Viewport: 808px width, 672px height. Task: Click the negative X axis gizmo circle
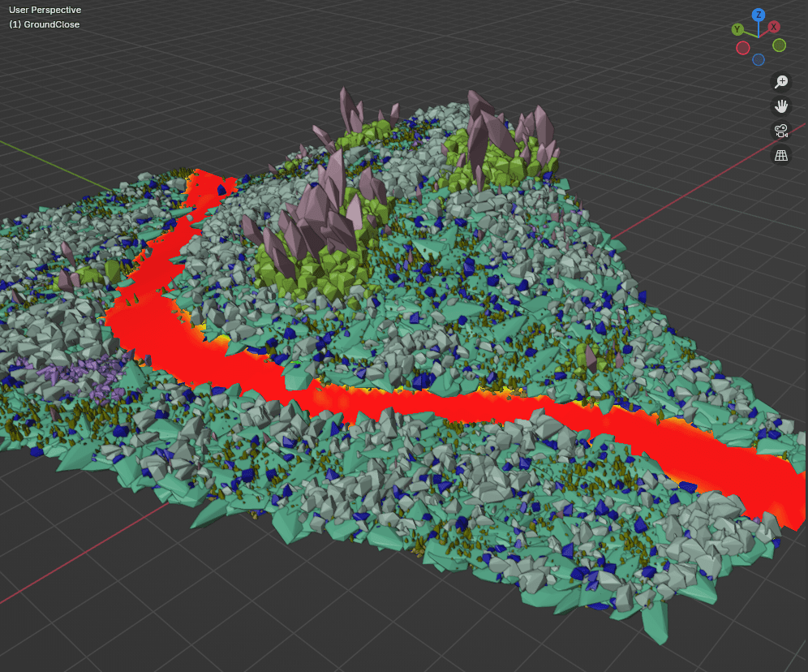tap(742, 48)
